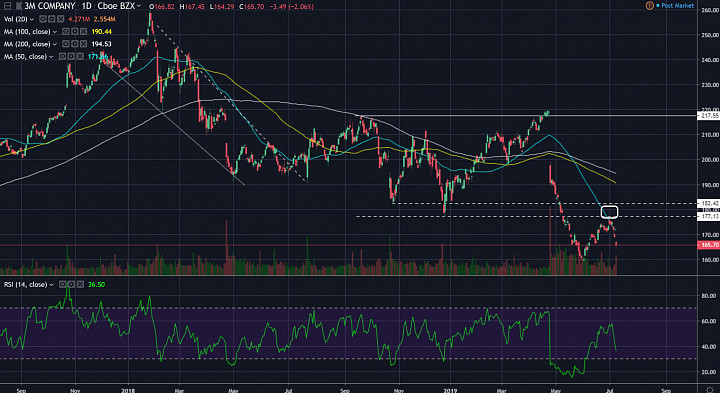Screen dimensions: 720x393
Task: Hide the MA (200, close) line via eye icon
Action: coord(66,44)
